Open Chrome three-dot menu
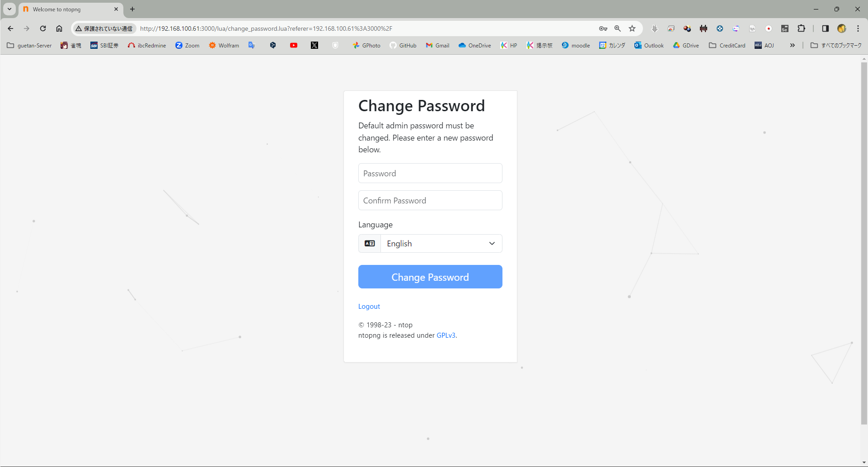Image resolution: width=868 pixels, height=467 pixels. click(858, 28)
